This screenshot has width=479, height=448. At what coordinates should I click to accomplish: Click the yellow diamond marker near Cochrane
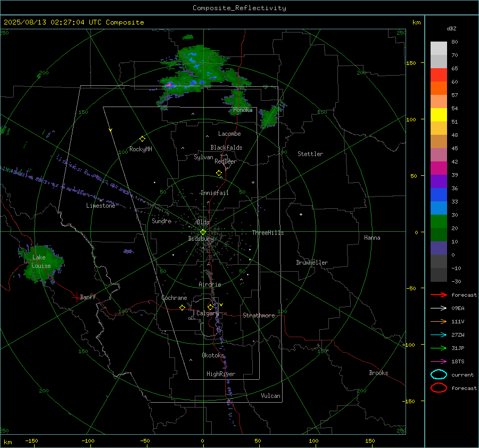[x=183, y=307]
